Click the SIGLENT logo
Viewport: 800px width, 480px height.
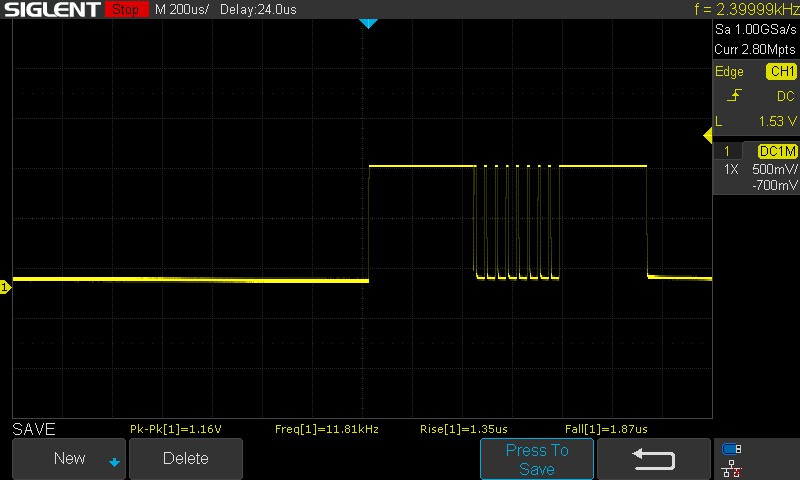click(x=52, y=9)
